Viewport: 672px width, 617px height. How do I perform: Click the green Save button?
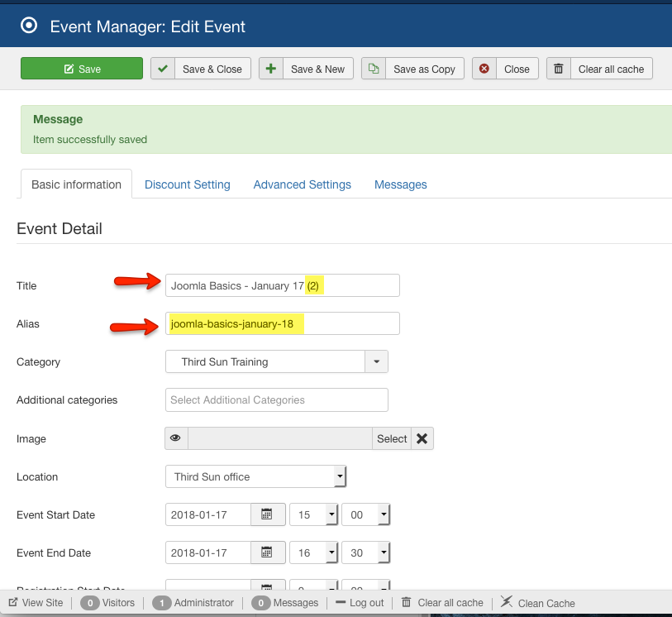pos(82,69)
